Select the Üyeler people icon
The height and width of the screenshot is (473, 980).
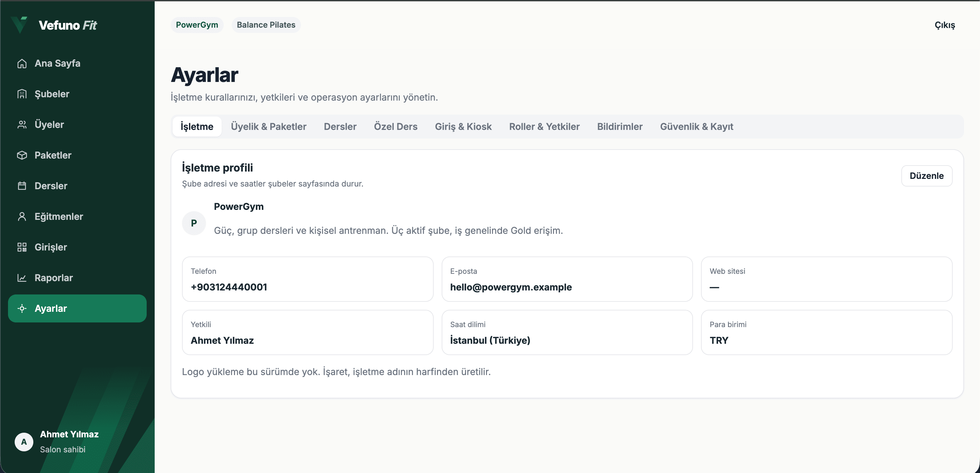[x=22, y=125]
